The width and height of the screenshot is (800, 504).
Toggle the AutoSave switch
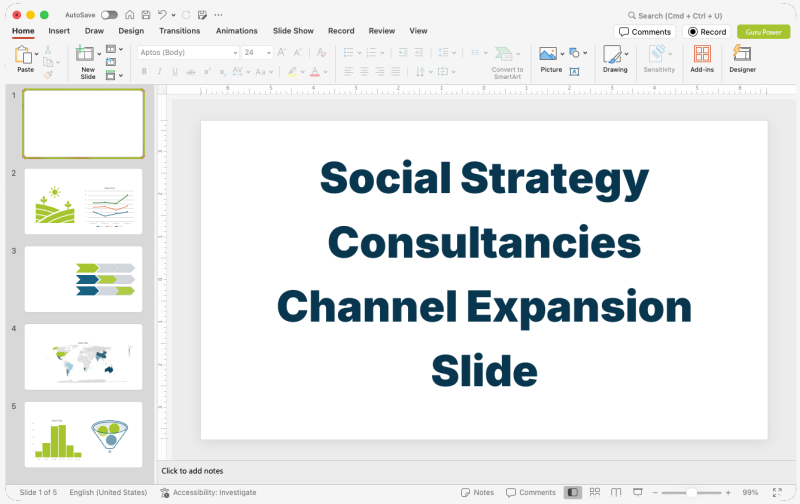(109, 15)
